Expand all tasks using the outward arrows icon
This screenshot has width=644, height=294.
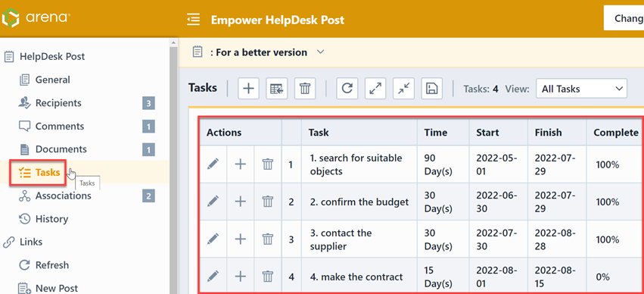[375, 89]
